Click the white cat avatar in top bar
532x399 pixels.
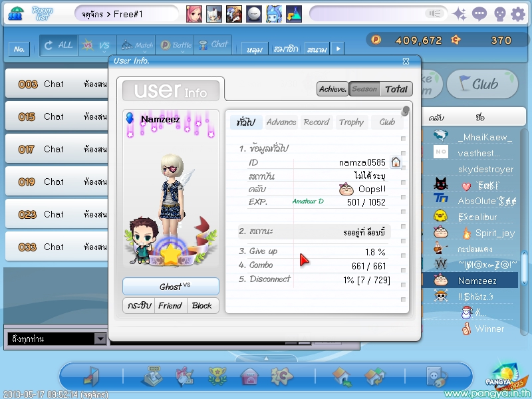click(x=214, y=14)
